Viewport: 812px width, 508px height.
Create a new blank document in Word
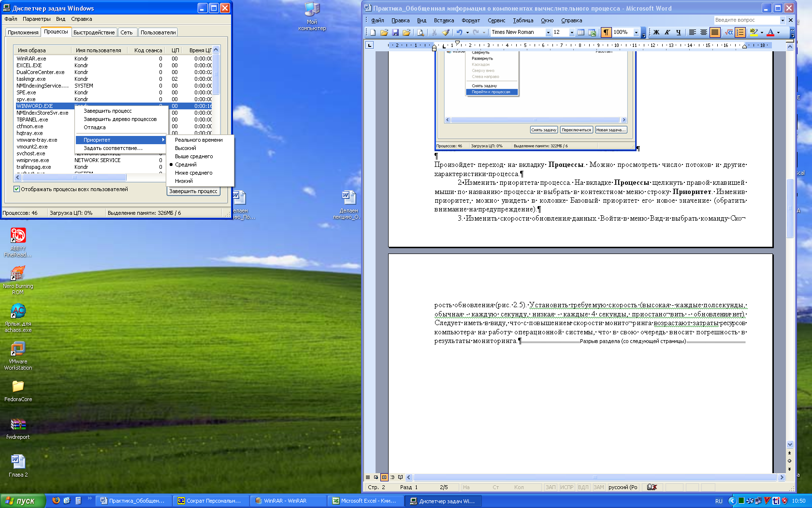[373, 32]
